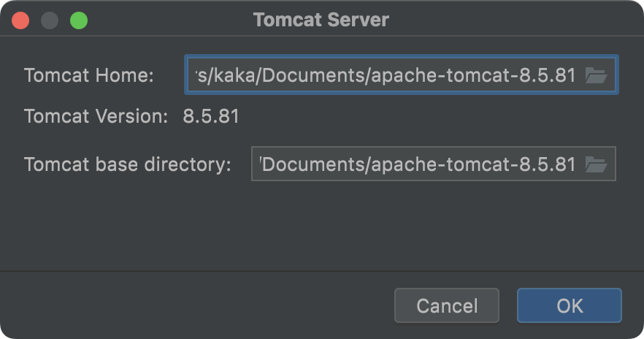Focus the s/kaka/Documents/apache-tomcat-8.5.81 text field
Image resolution: width=644 pixels, height=339 pixels.
click(x=386, y=75)
